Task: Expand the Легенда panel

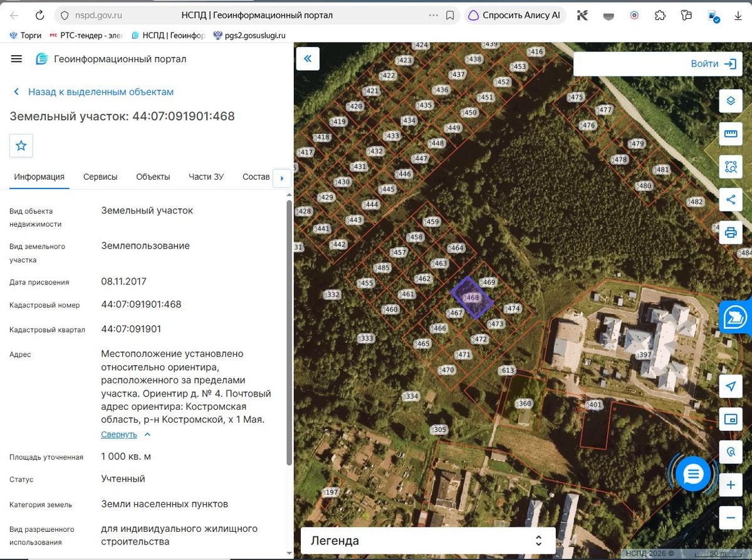Action: pos(428,541)
